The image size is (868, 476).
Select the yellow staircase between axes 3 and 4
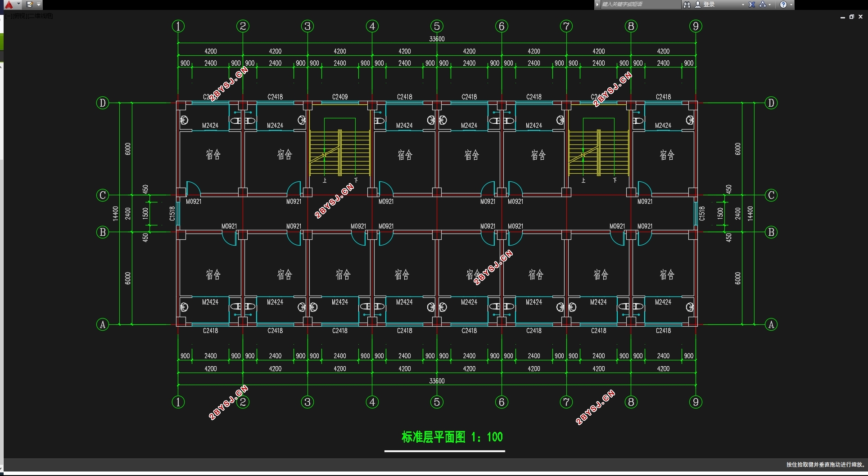[340, 152]
